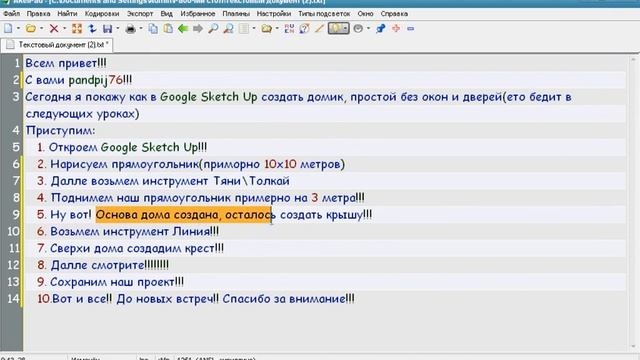Screen dimensions: 640x360
Task: Expand the dropdown arrow next to the clock icon
Action: 369,29
